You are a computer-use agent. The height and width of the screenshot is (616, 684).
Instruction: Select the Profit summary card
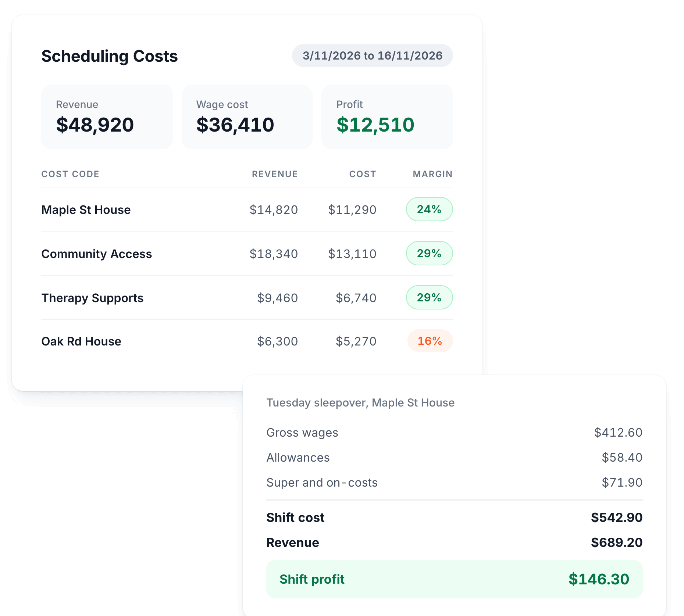[387, 117]
